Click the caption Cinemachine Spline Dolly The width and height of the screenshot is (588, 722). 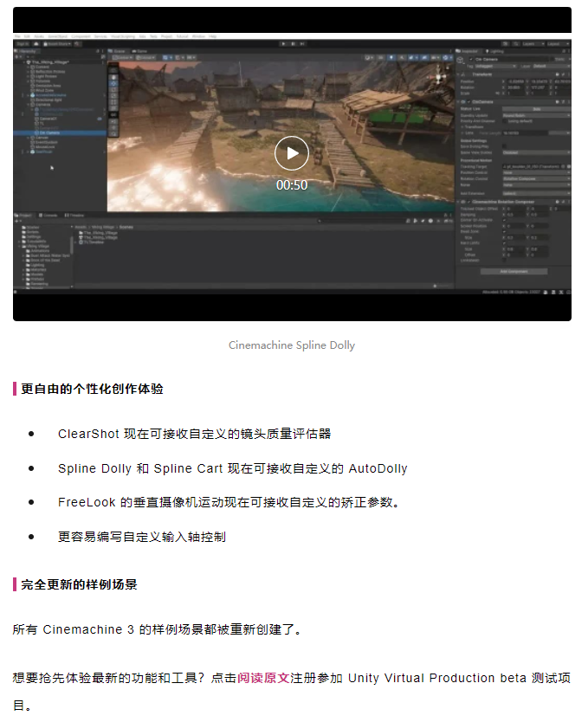pos(292,345)
